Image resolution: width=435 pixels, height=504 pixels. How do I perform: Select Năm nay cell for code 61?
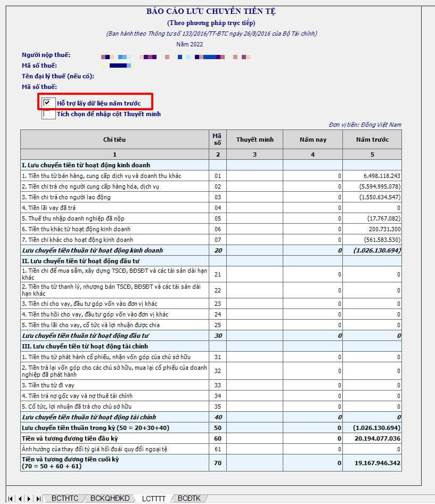pyautogui.click(x=313, y=449)
